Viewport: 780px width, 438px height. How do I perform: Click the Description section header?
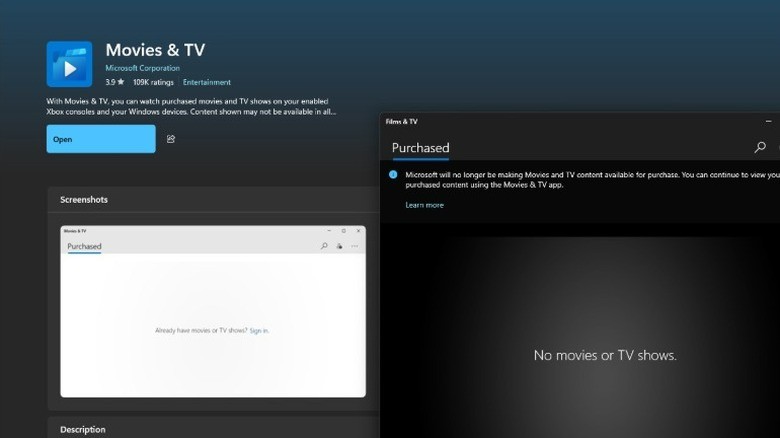pyautogui.click(x=83, y=430)
